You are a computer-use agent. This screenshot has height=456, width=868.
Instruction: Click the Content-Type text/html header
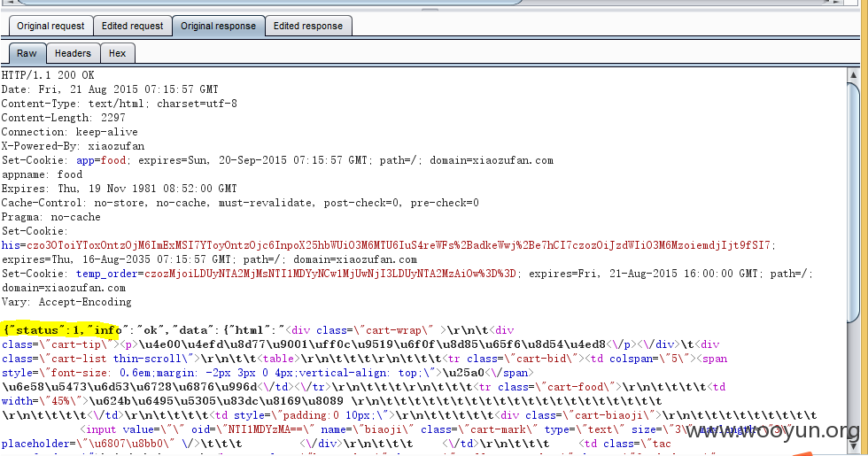119,104
